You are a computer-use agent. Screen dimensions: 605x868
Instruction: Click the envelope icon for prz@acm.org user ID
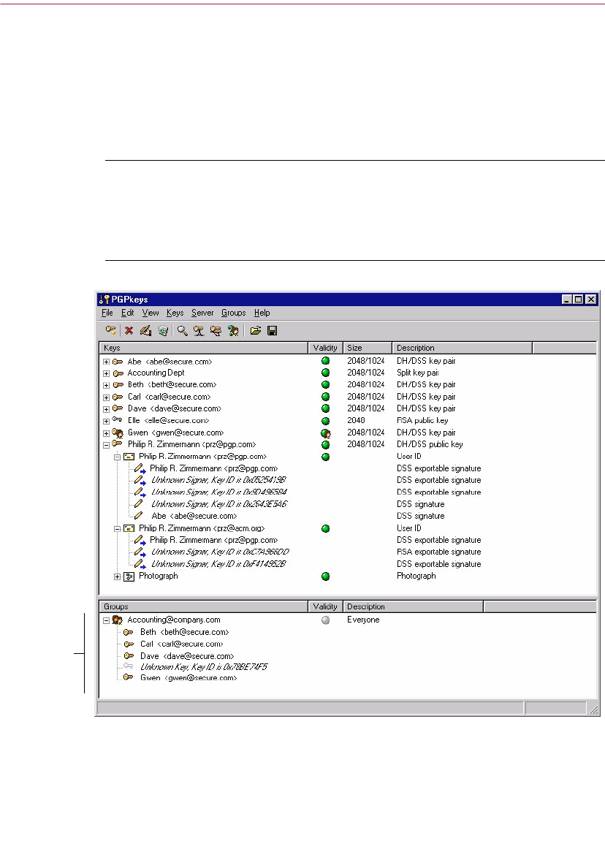click(129, 529)
